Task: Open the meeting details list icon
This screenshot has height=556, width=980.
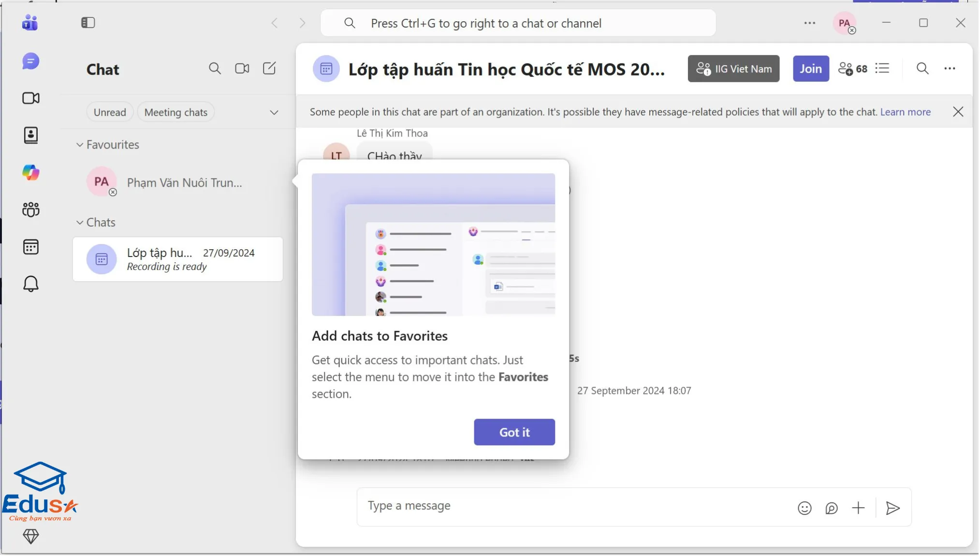Action: point(882,68)
